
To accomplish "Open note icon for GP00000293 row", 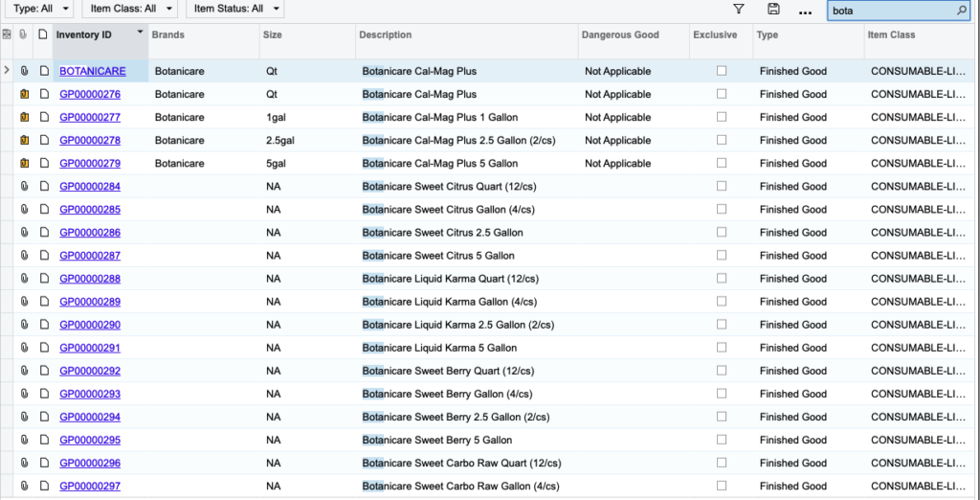I will pos(44,394).
